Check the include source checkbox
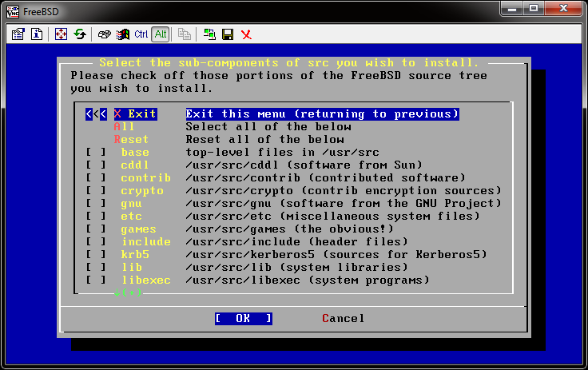The height and width of the screenshot is (370, 588). 96,241
